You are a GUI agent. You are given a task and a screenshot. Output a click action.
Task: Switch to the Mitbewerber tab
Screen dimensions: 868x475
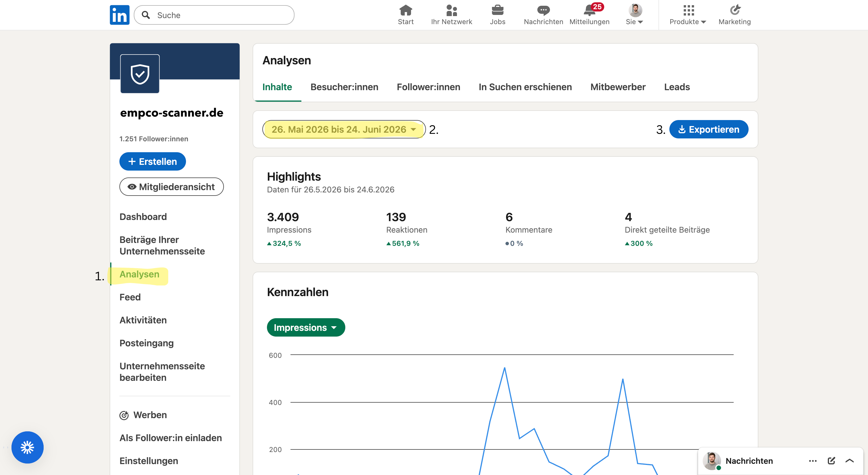(x=618, y=87)
